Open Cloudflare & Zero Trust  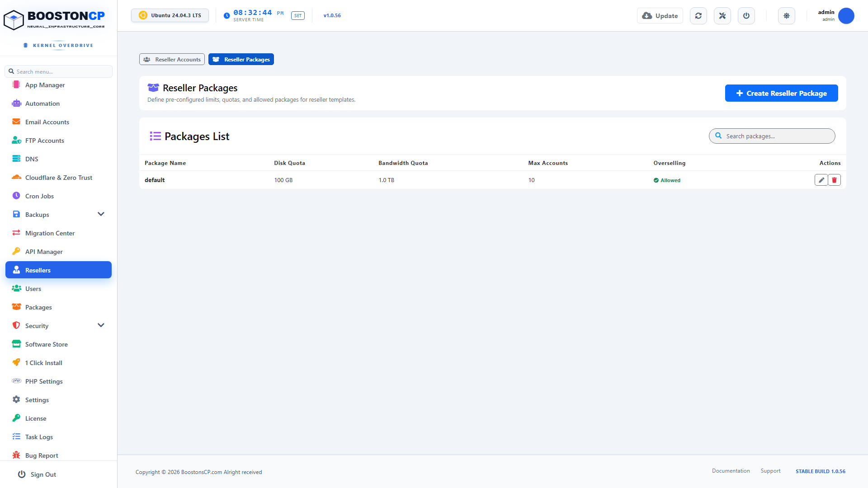58,178
